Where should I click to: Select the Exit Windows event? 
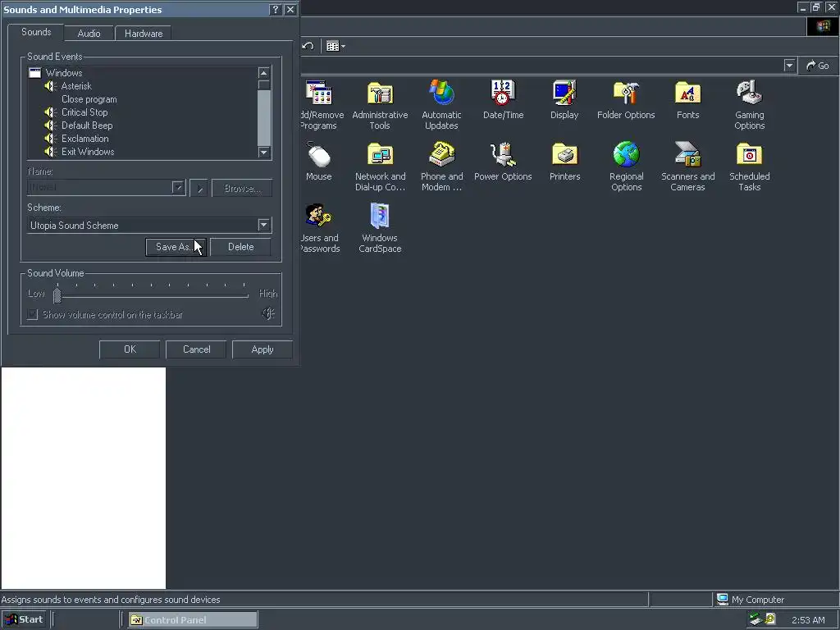click(88, 152)
